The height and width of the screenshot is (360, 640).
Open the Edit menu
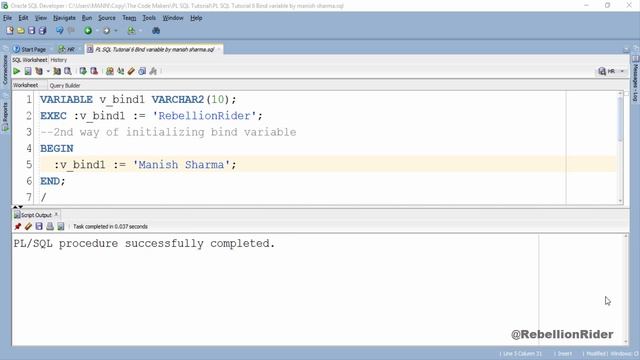tap(23, 18)
